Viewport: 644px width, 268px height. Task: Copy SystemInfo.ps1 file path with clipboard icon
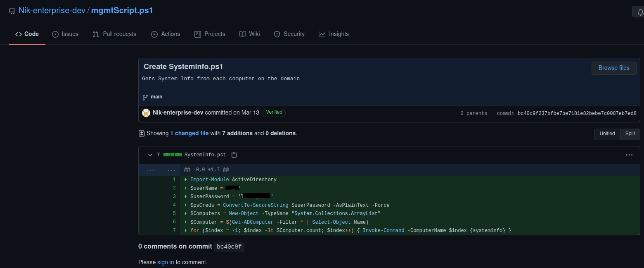pos(234,155)
